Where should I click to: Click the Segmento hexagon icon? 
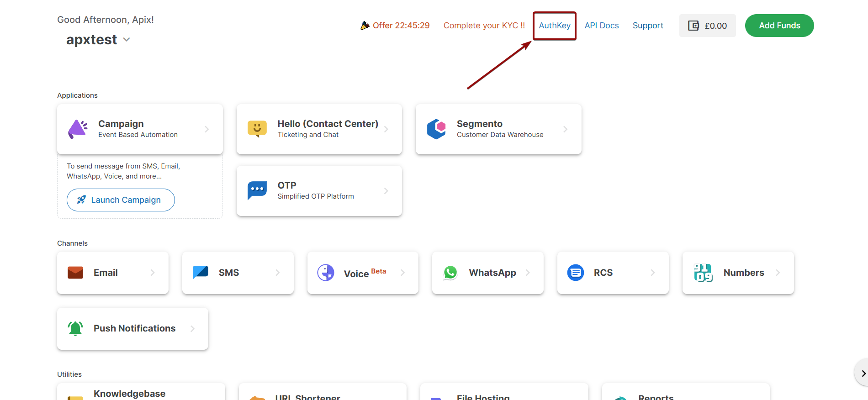pyautogui.click(x=436, y=129)
